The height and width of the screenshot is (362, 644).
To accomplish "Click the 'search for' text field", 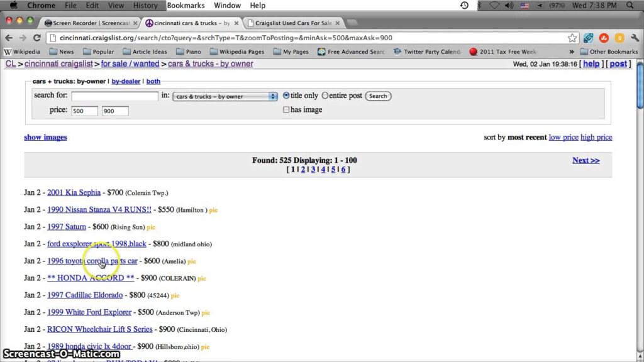I will pos(114,96).
